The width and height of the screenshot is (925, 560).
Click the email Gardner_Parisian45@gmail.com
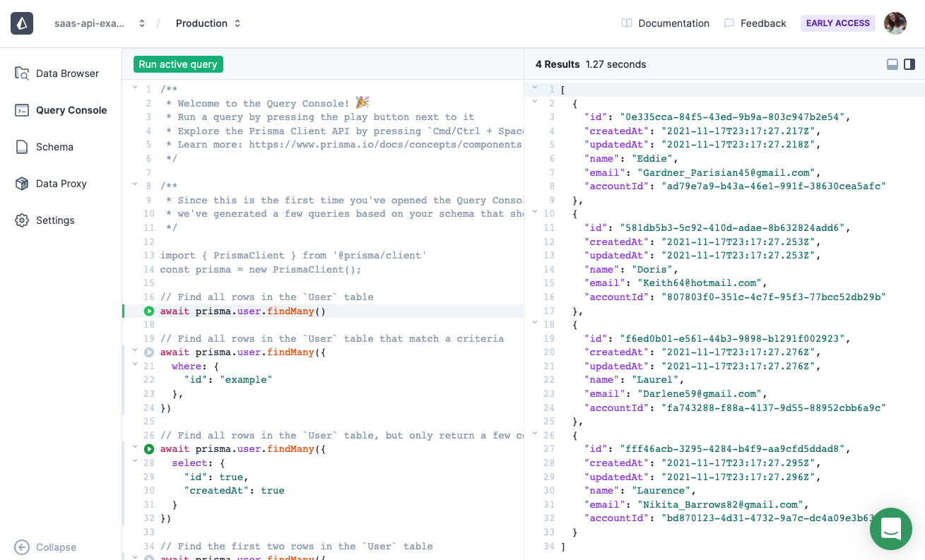click(726, 173)
